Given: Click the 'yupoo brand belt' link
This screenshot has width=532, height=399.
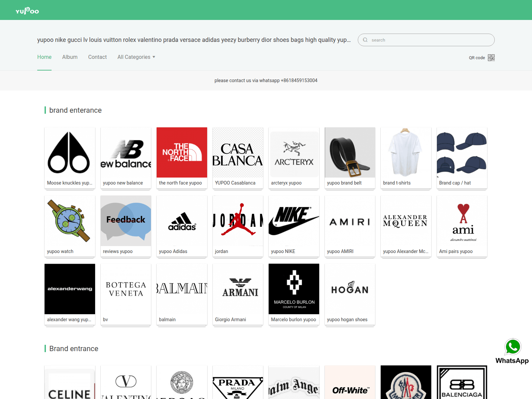Looking at the screenshot, I should [x=344, y=183].
